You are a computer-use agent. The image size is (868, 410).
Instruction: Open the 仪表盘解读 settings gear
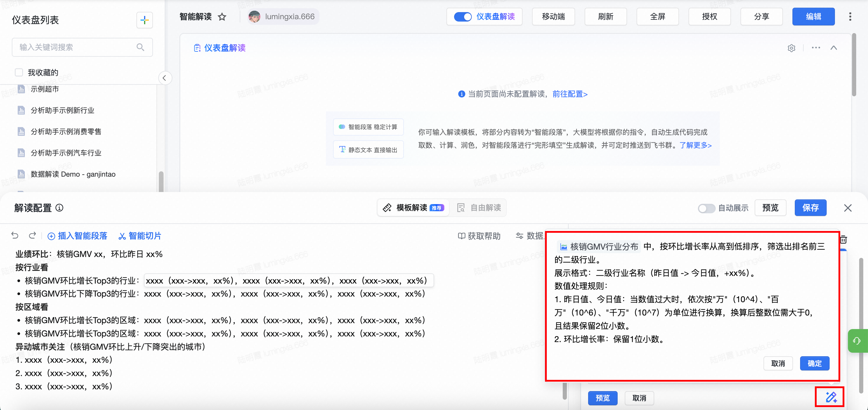pos(791,48)
